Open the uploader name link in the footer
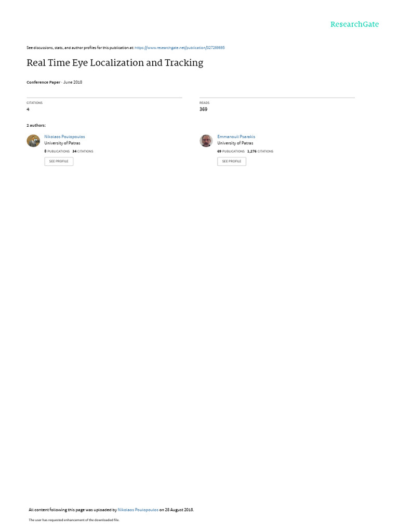 pyautogui.click(x=138, y=510)
